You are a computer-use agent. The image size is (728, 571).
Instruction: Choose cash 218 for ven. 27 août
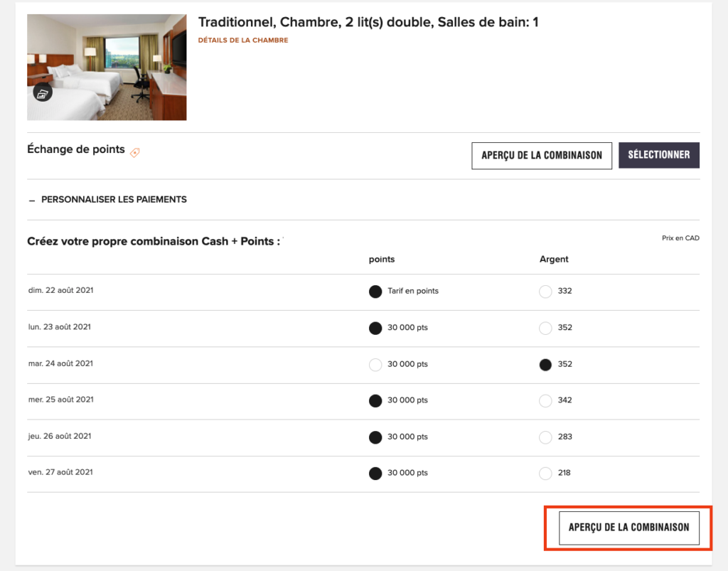(x=545, y=473)
